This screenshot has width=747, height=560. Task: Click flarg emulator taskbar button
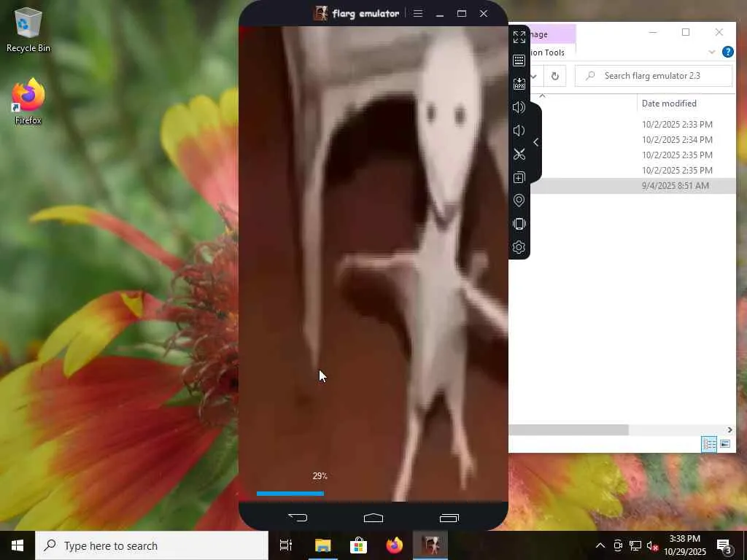[430, 545]
